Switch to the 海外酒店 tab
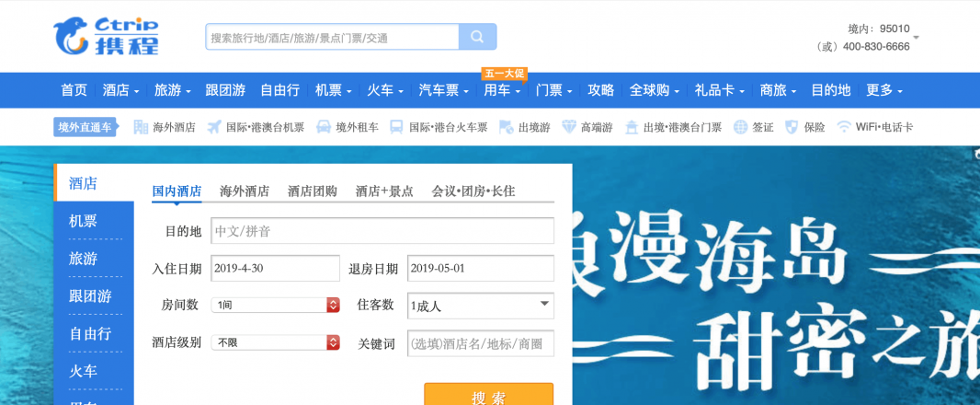Screen dimensions: 980x405 pos(245,191)
